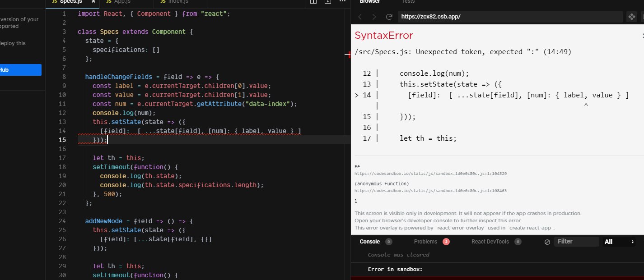Click the 'let th = this;' line 17 in editor
The image size is (644, 280).
tap(118, 158)
